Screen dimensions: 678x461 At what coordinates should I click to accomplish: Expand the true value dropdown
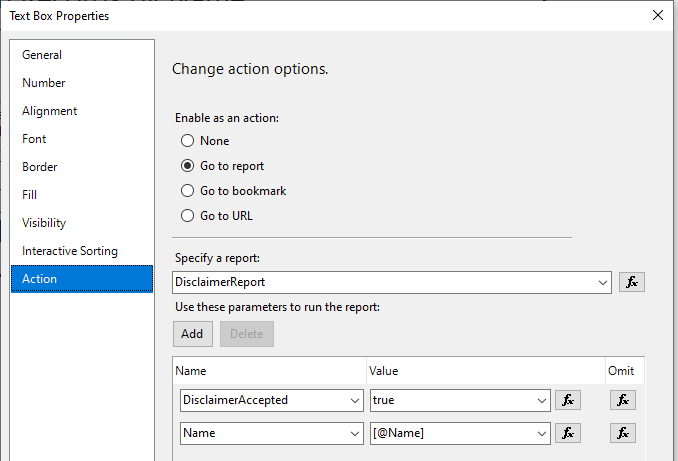(542, 400)
